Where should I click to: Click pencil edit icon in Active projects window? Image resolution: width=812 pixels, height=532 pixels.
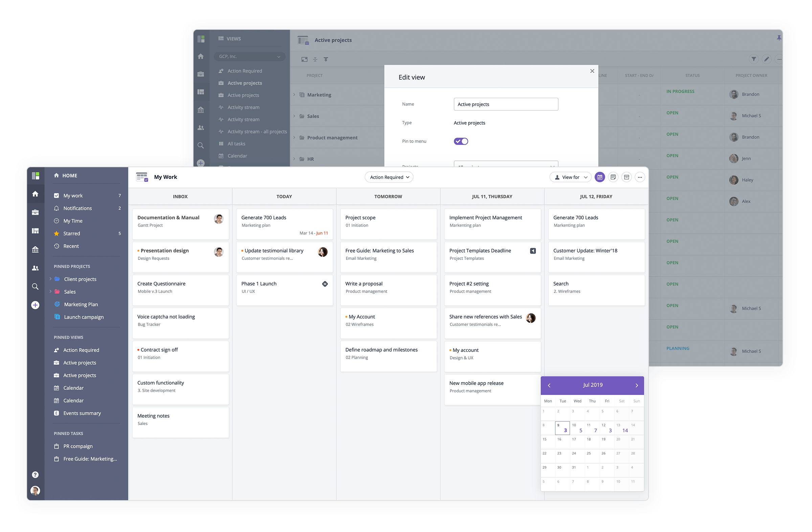767,59
